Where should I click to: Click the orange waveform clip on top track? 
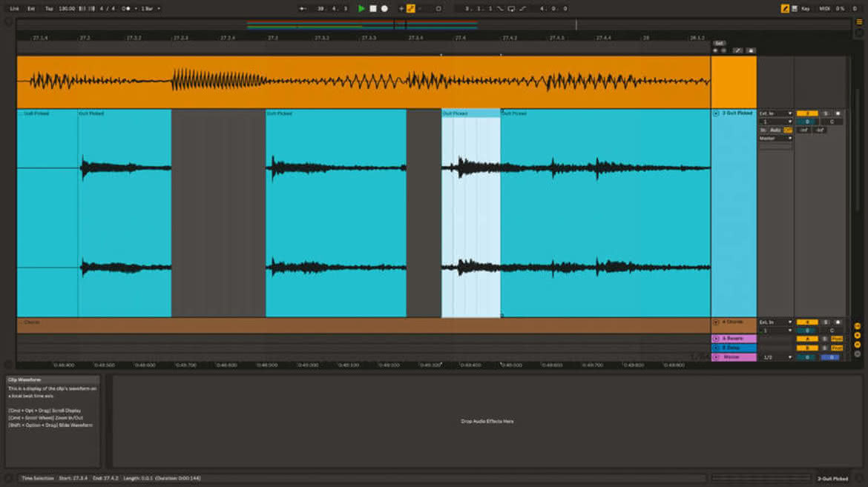[x=363, y=82]
